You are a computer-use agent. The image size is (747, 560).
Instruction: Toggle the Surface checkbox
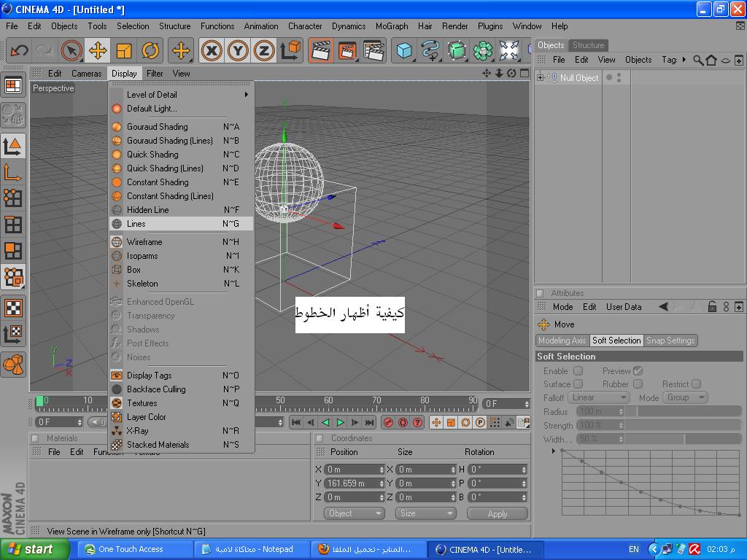(x=578, y=384)
